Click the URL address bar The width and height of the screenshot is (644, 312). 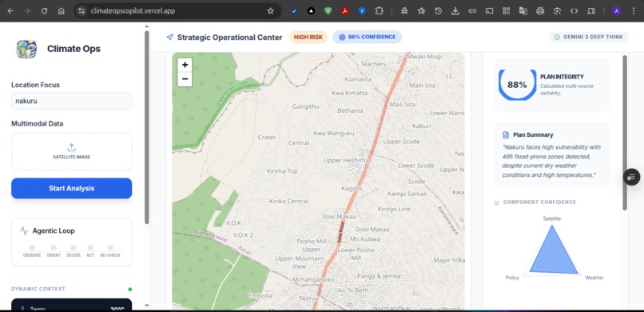coord(177,11)
